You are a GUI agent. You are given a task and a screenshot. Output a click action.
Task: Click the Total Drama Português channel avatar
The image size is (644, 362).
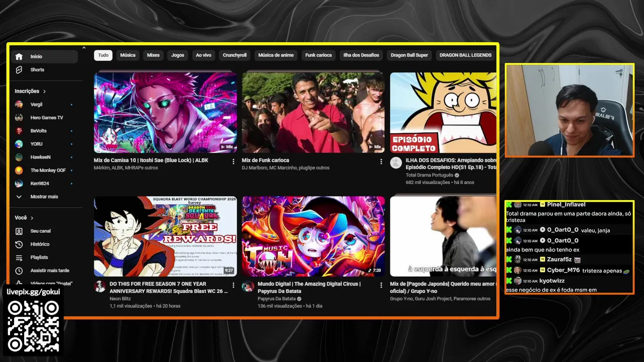pyautogui.click(x=396, y=162)
